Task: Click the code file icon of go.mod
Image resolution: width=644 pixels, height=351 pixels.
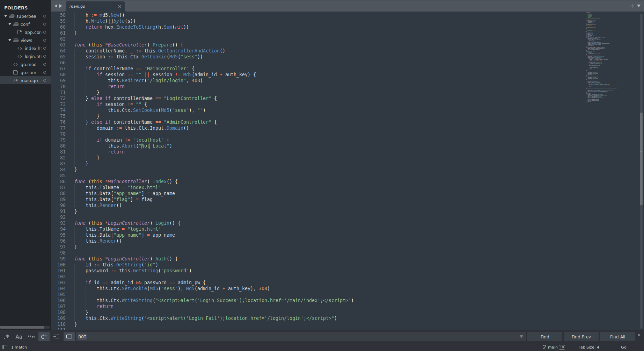Action: [x=15, y=64]
